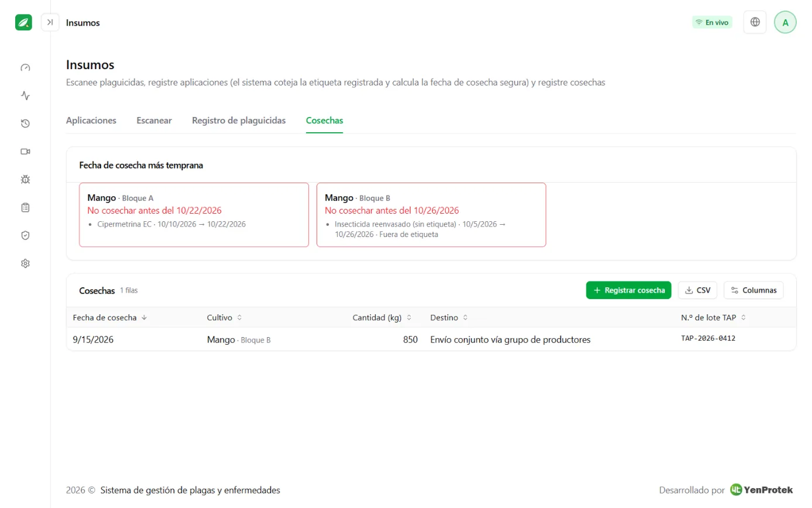Viewport: 812px width, 508px height.
Task: Click 'No cosechar antes del 10/22/2026' warning
Action: [154, 211]
